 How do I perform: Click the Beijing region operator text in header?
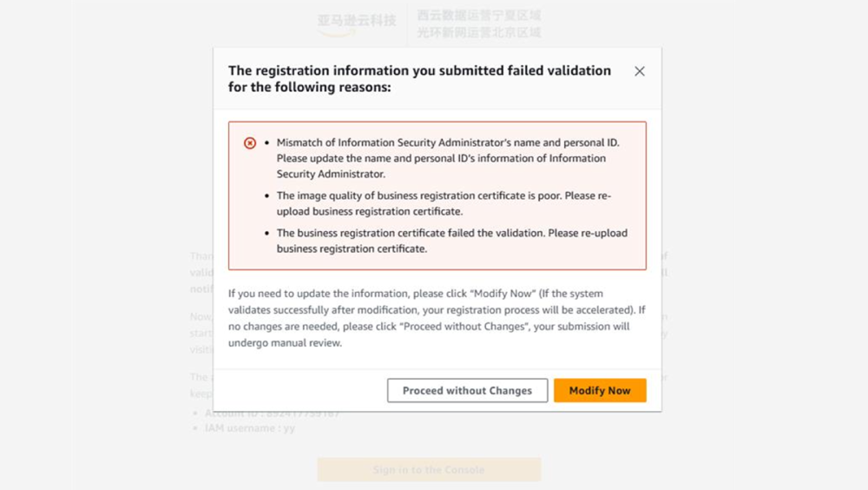coord(478,32)
